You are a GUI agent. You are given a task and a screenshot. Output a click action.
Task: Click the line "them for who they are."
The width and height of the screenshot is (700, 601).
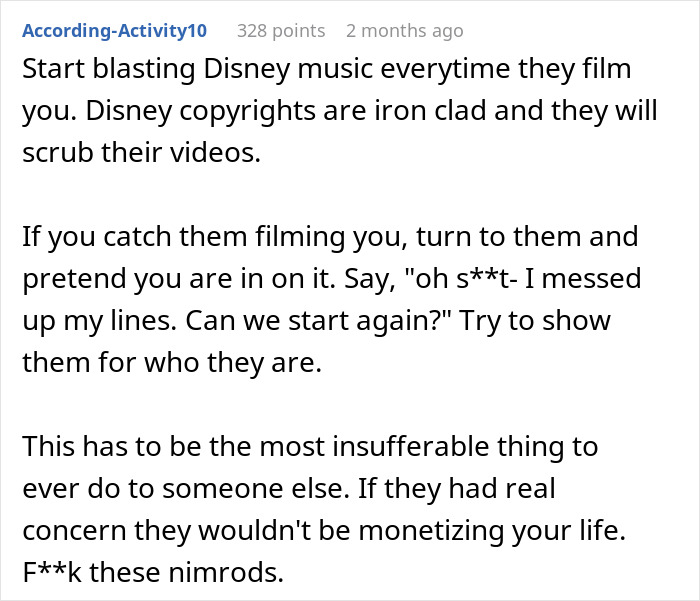click(172, 363)
